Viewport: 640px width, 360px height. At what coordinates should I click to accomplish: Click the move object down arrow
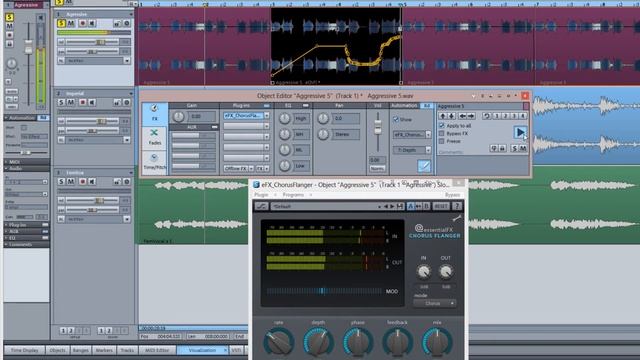pos(451,116)
